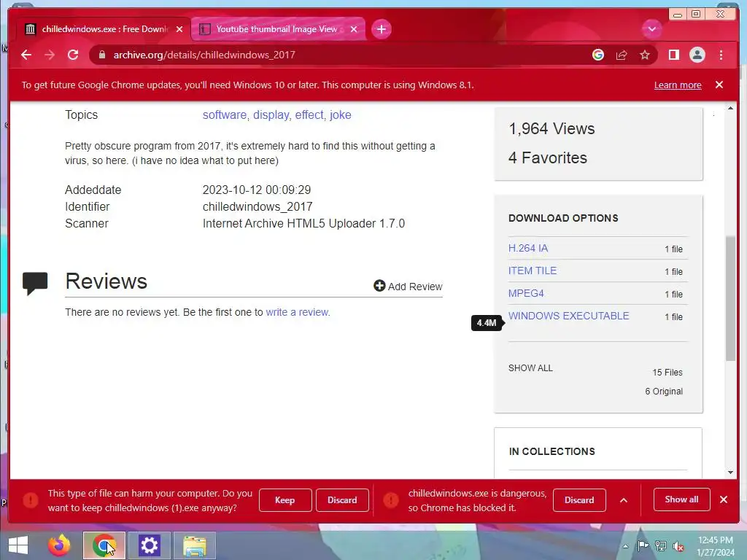This screenshot has height=560, width=747.
Task: Download the WINDOWS EXECUTABLE file
Action: click(x=568, y=316)
